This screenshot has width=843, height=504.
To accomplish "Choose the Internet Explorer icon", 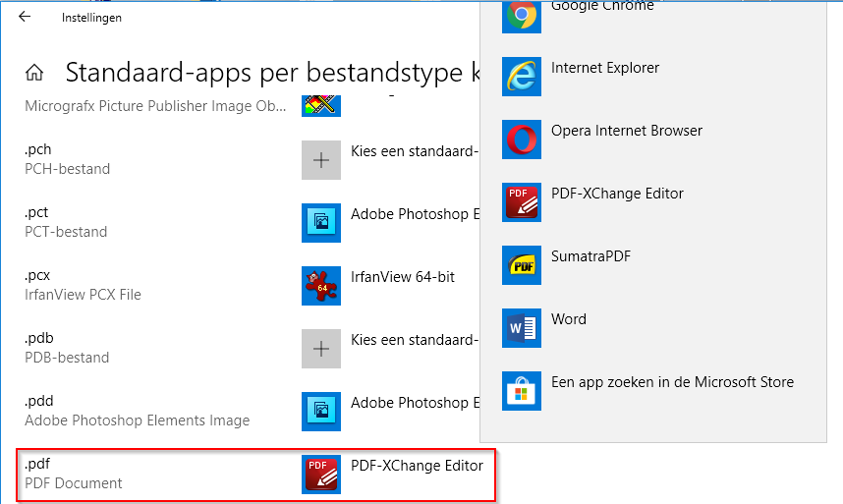I will pos(521,77).
